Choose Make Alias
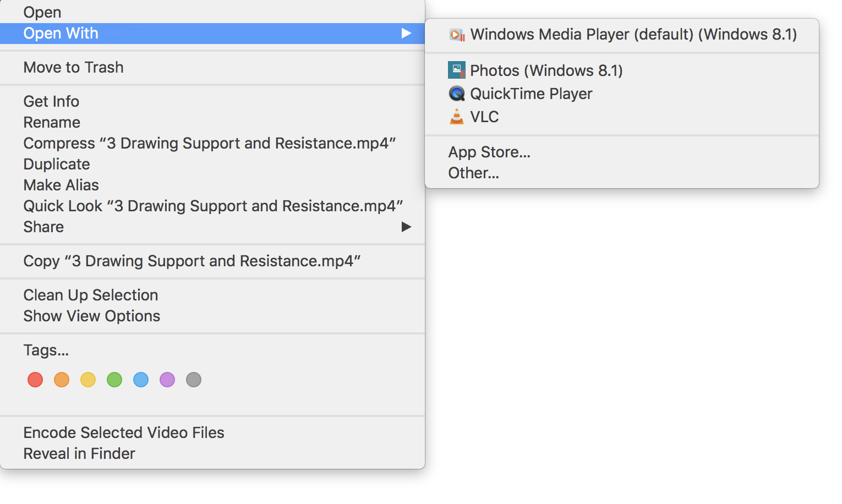Viewport: 842px width, 504px height. [x=212, y=185]
